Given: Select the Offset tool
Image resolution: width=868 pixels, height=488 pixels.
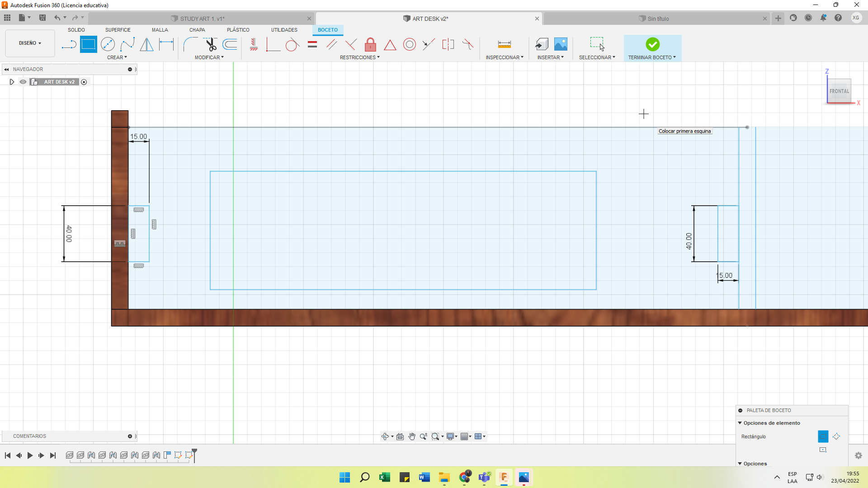Looking at the screenshot, I should tap(230, 44).
